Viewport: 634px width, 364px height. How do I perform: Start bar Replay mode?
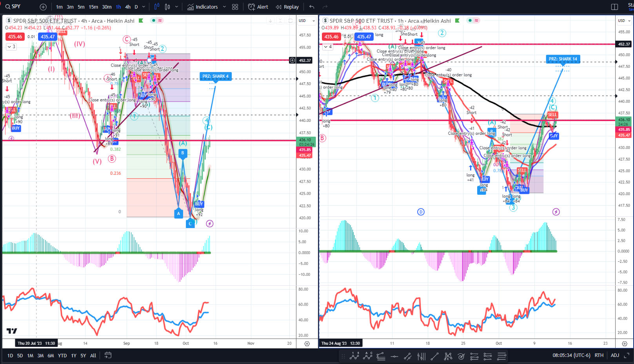[x=287, y=7]
